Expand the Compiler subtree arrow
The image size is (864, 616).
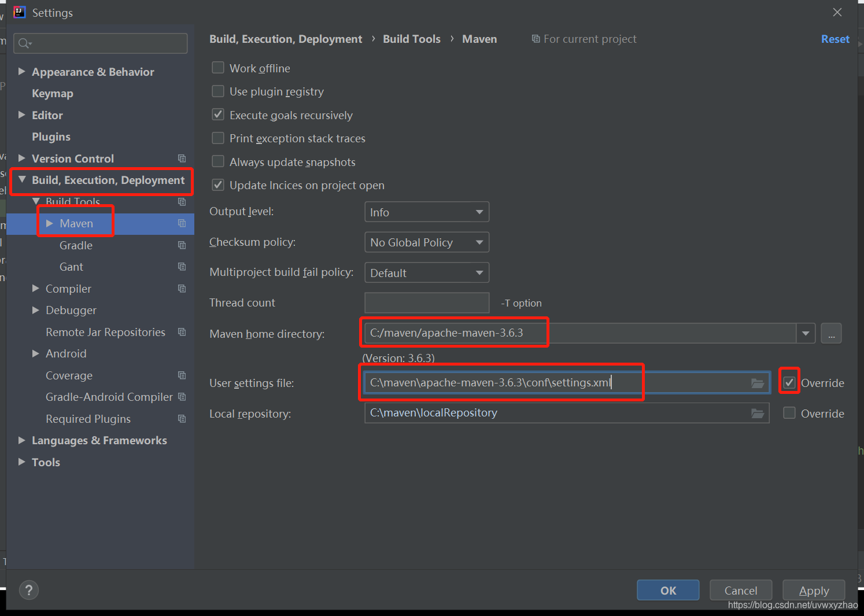point(36,288)
